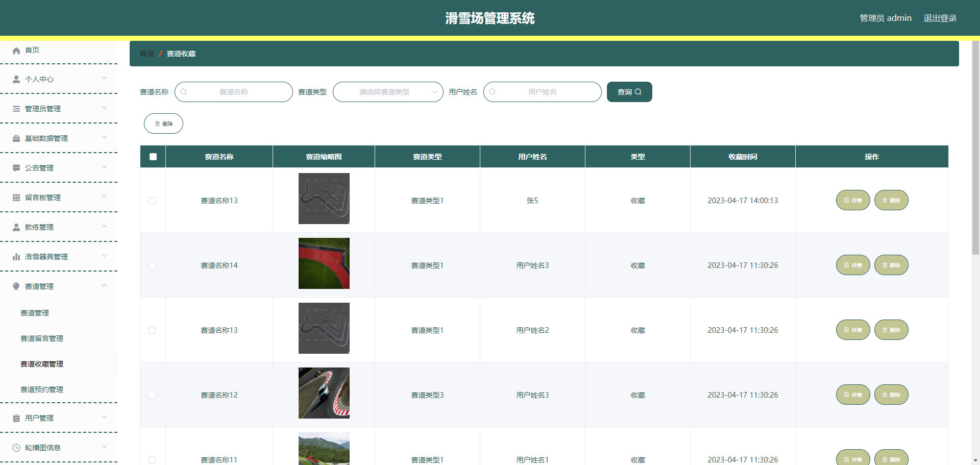
Task: Open thumbnail image for 赛道名称12
Action: click(x=324, y=393)
